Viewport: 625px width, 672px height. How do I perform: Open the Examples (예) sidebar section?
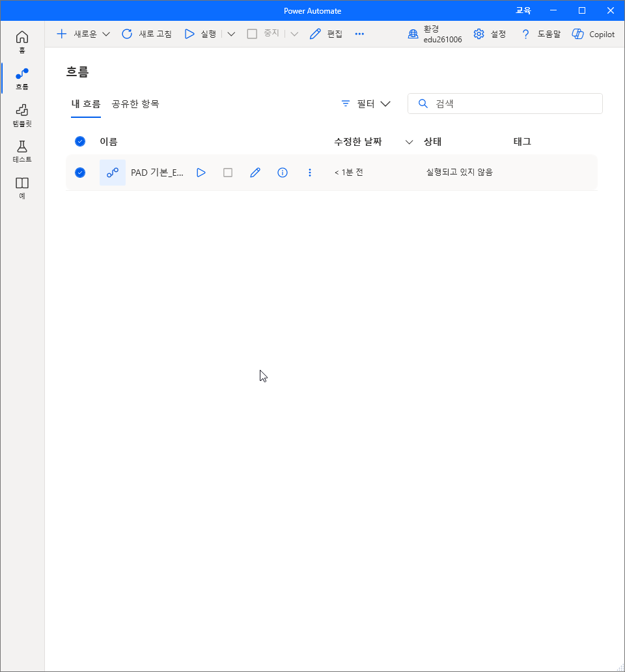pyautogui.click(x=22, y=188)
